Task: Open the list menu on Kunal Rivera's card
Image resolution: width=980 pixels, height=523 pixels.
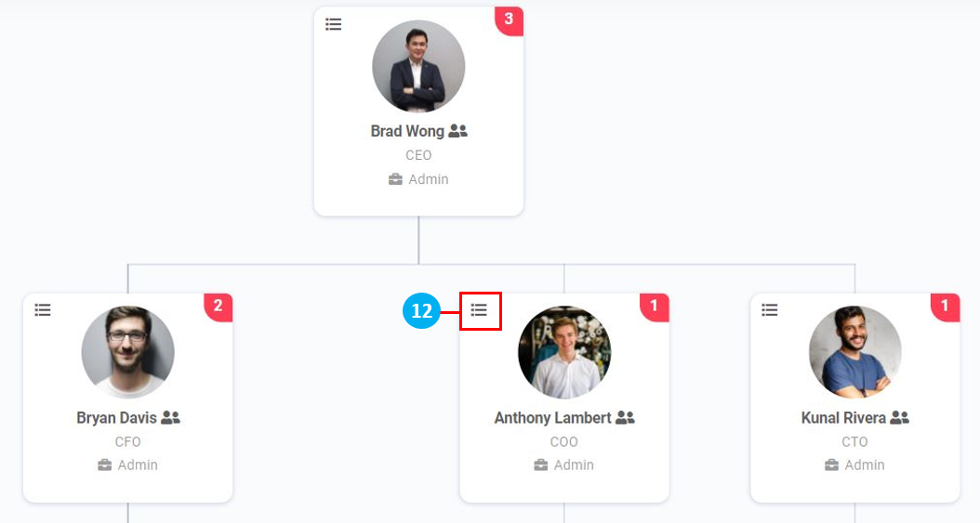Action: coord(770,309)
